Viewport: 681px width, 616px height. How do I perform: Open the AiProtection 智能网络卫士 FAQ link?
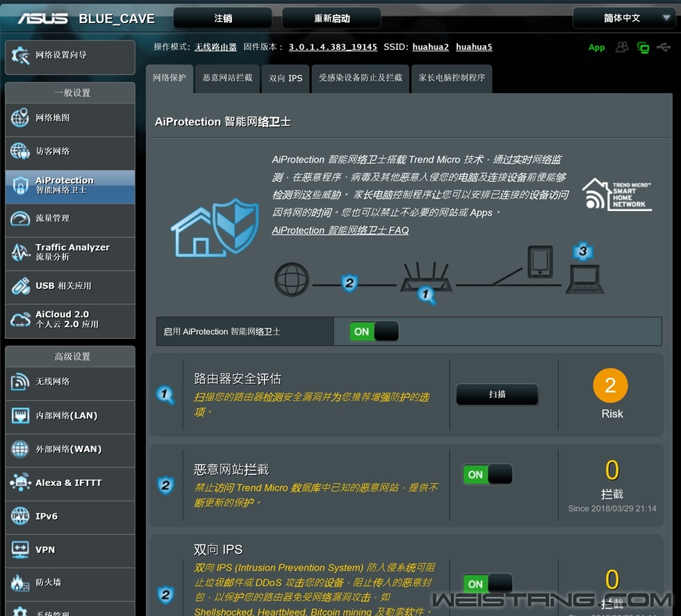coord(340,231)
